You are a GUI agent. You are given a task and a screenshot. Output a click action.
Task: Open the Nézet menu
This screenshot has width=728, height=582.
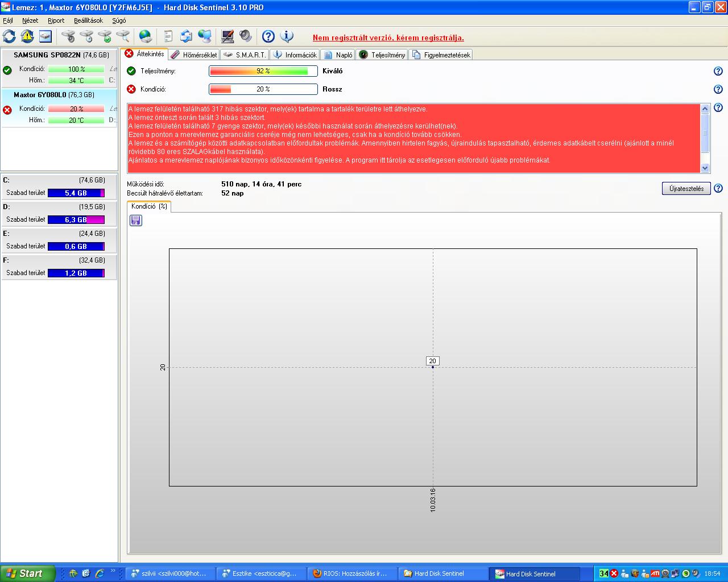pos(30,20)
